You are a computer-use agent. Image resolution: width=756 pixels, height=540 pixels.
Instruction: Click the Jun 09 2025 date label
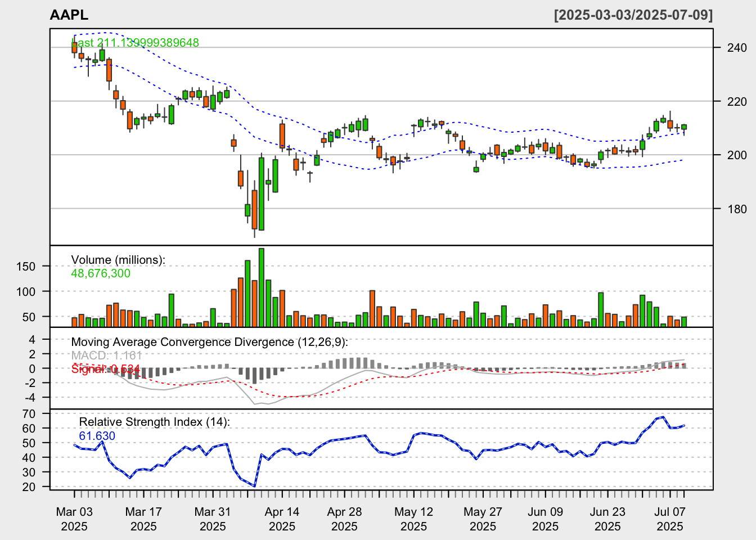click(x=545, y=519)
